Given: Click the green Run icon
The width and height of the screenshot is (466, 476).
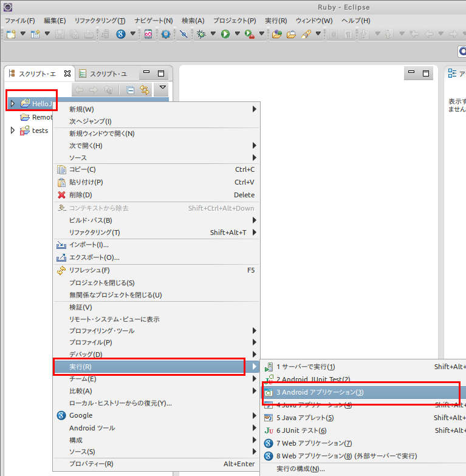Looking at the screenshot, I should [225, 34].
